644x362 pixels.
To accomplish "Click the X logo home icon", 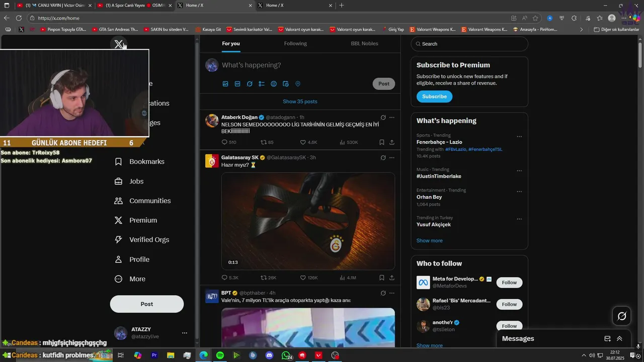I will [x=118, y=44].
